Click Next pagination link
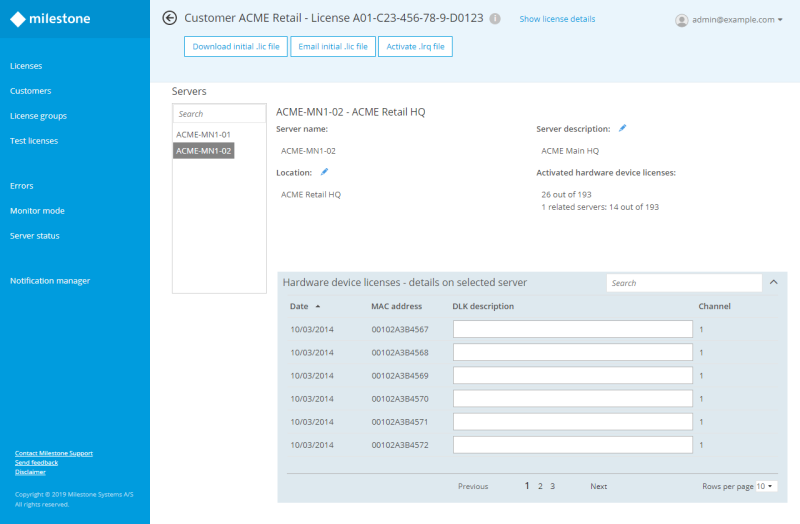Viewport: 800px width, 524px height. (x=598, y=486)
